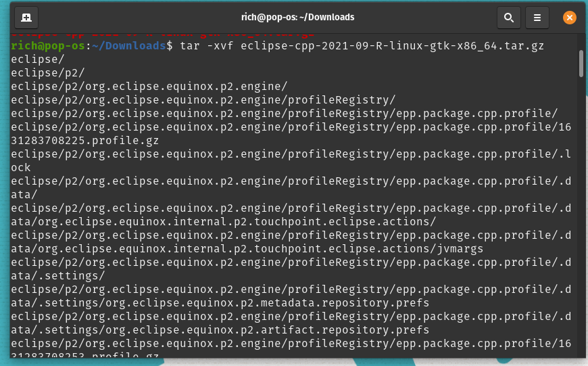Screen dimensions: 588x366
Task: Click the first 'eclipse/' output line
Action: 34,60
